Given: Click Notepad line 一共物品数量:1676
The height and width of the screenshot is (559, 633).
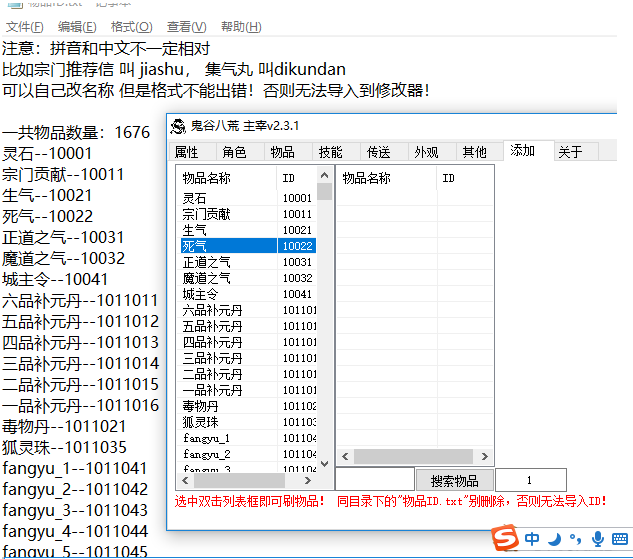Looking at the screenshot, I should pyautogui.click(x=76, y=132).
